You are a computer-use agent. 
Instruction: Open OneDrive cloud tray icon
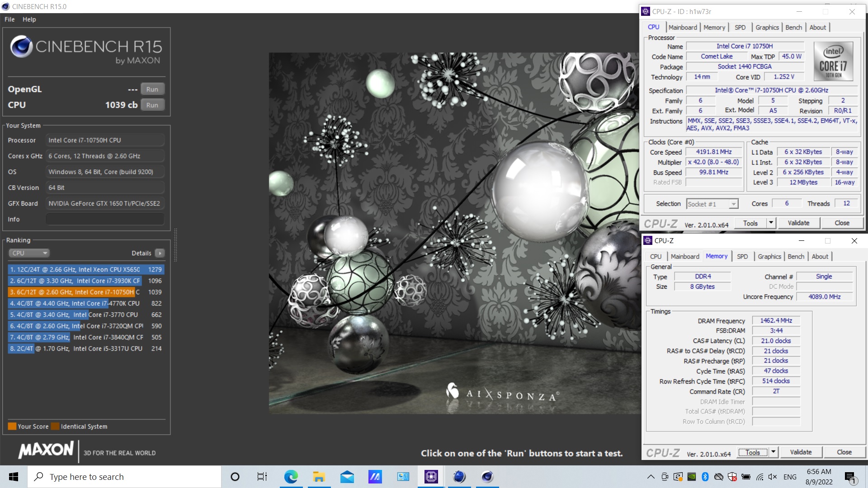click(718, 477)
